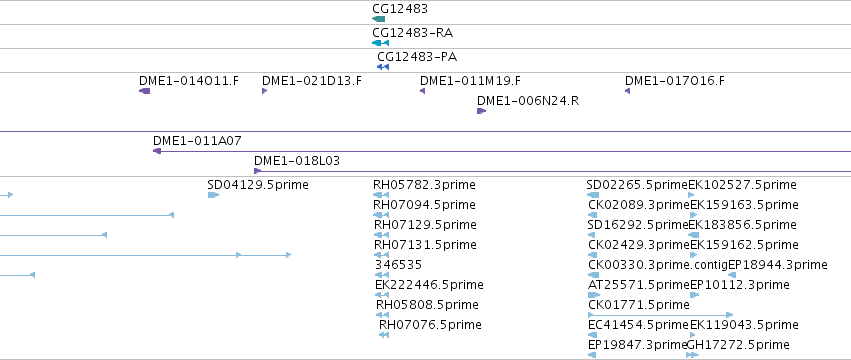
Task: Click the EP18944.3prime label
Action: (x=778, y=264)
